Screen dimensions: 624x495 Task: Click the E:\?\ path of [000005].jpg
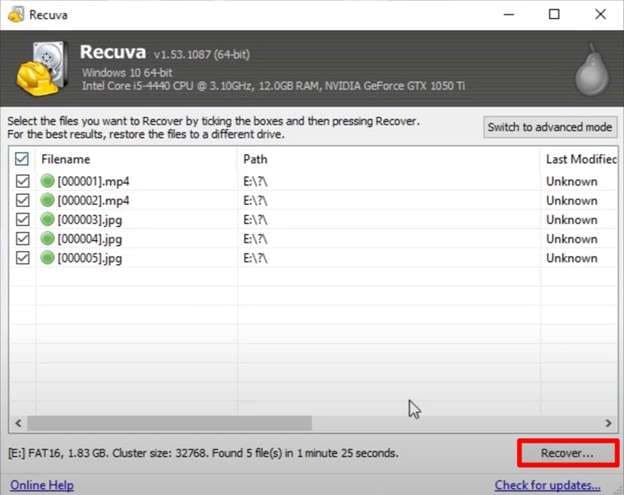255,258
